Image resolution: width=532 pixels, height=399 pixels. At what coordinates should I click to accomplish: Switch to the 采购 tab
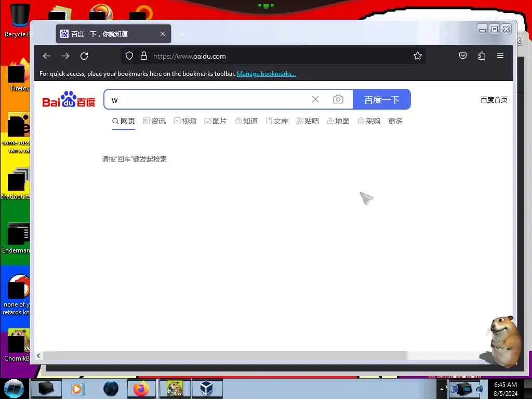click(369, 121)
